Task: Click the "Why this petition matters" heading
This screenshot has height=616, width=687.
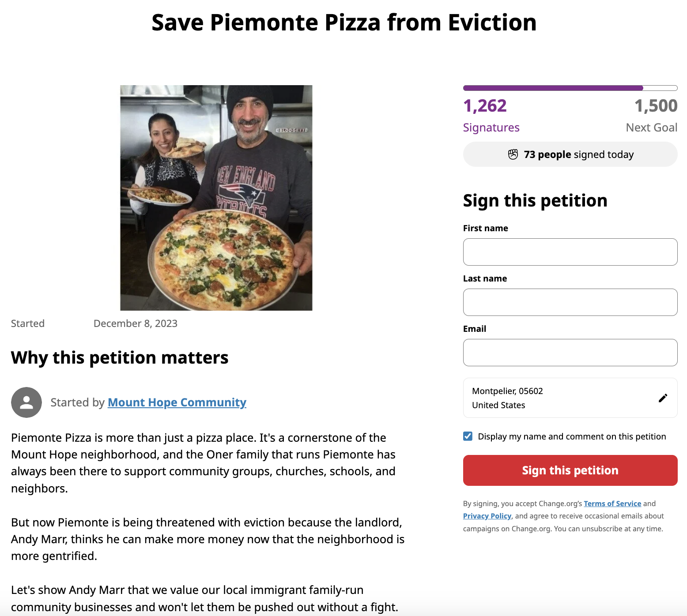Action: pyautogui.click(x=120, y=357)
